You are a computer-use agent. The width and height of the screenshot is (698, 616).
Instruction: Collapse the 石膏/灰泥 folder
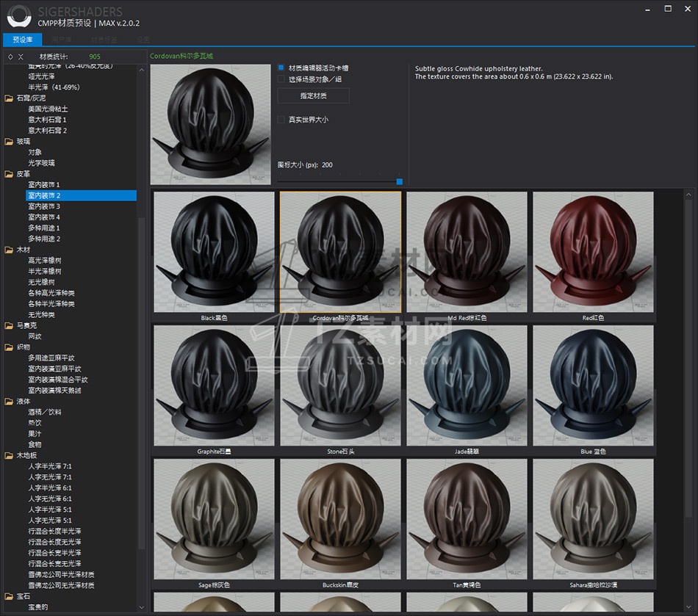[9, 98]
